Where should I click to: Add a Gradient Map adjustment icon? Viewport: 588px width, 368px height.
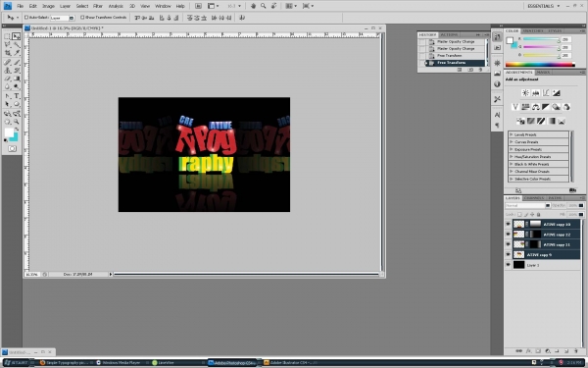[551, 121]
